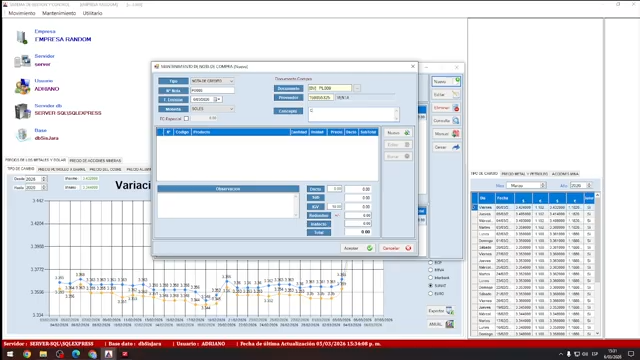Open the Utilitario menu
Viewport: 640px width, 360px height.
93,13
